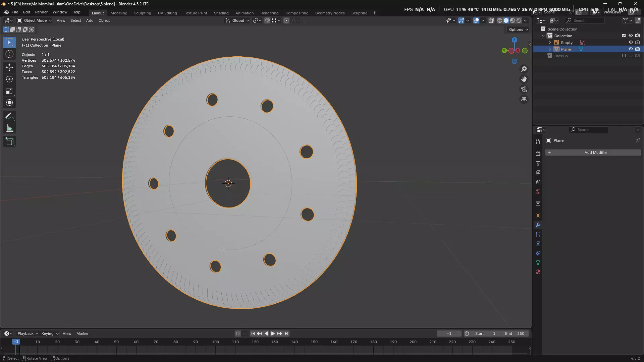Switch to wireframe viewport shading

(500, 20)
